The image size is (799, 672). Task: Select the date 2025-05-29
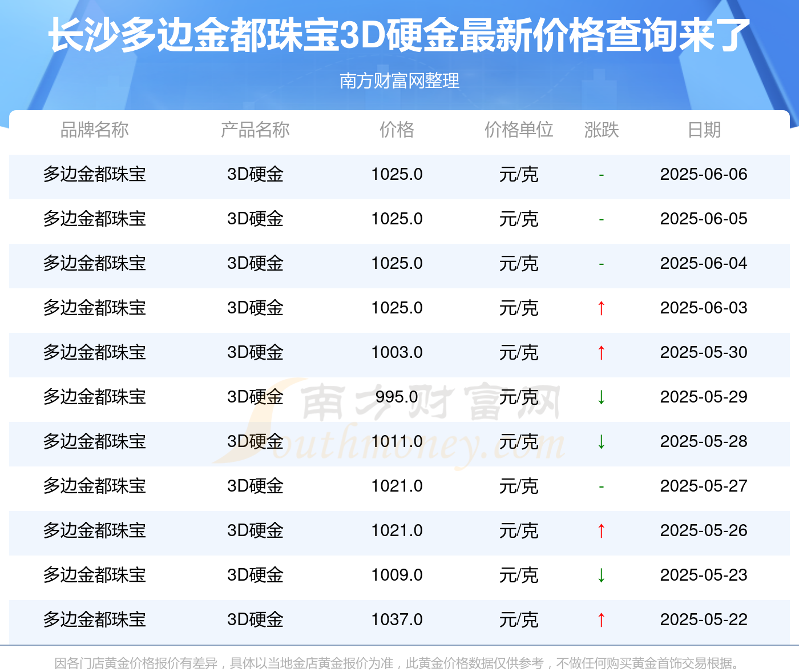click(x=704, y=397)
